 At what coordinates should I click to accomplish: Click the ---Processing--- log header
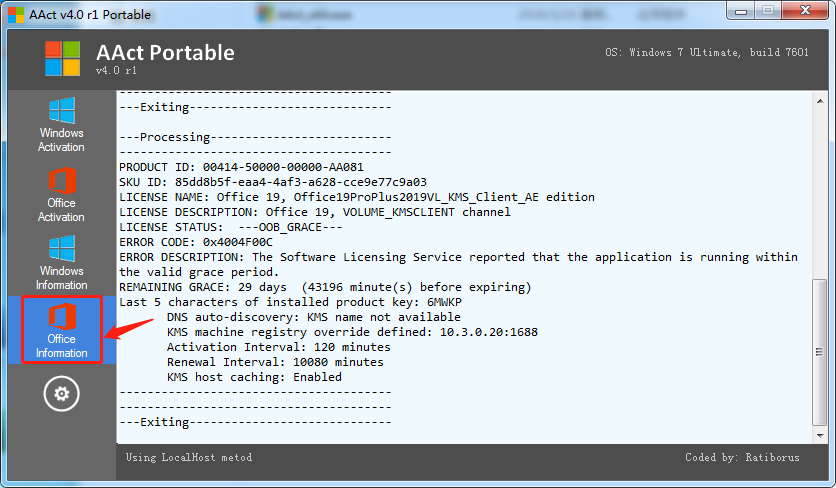pos(255,137)
